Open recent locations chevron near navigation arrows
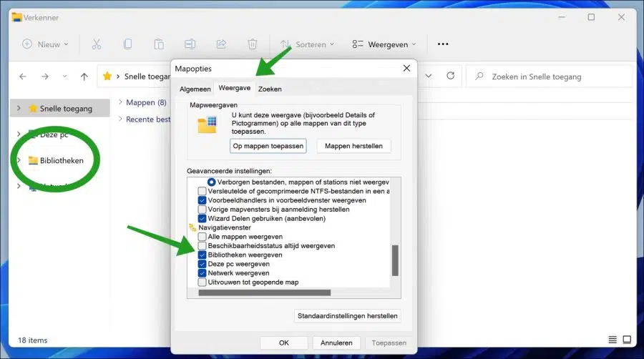The image size is (644, 359). pos(64,77)
